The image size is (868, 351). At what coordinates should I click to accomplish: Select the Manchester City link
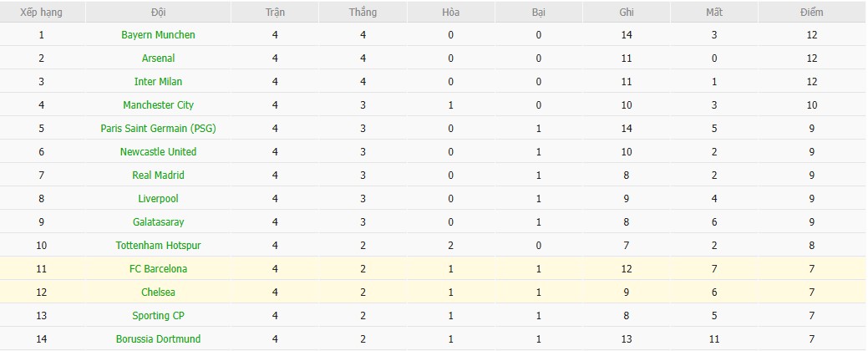[x=158, y=105]
